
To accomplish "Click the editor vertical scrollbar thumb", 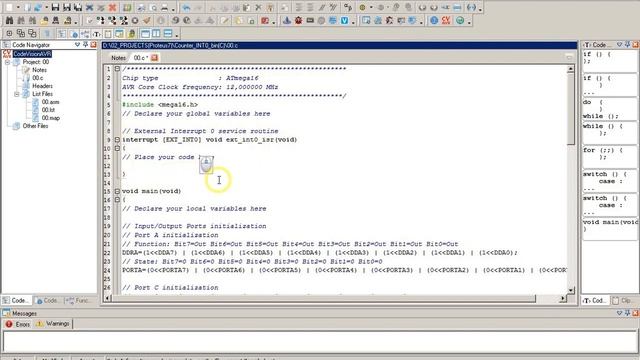I will click(x=571, y=109).
